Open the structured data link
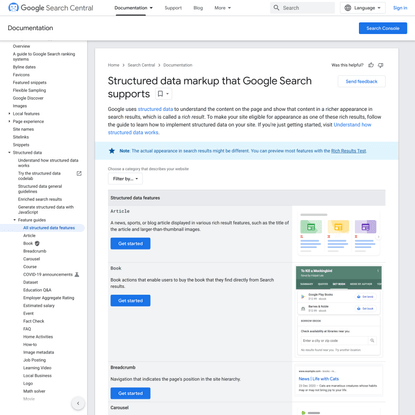415x415 pixels. click(x=155, y=109)
